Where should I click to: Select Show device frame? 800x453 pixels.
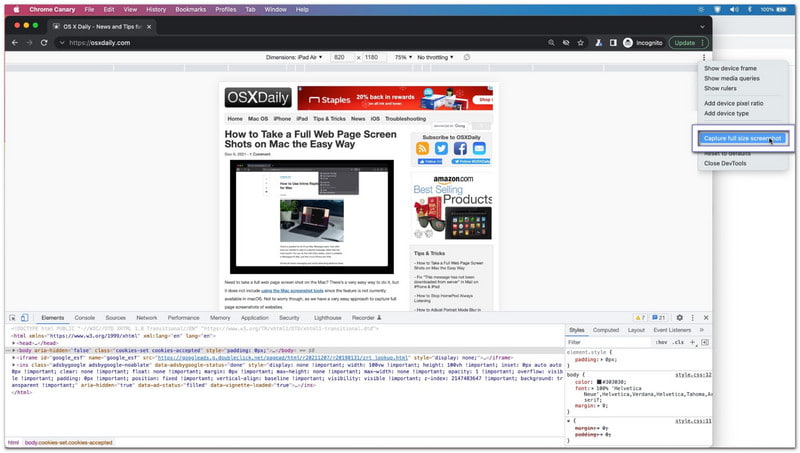[730, 68]
